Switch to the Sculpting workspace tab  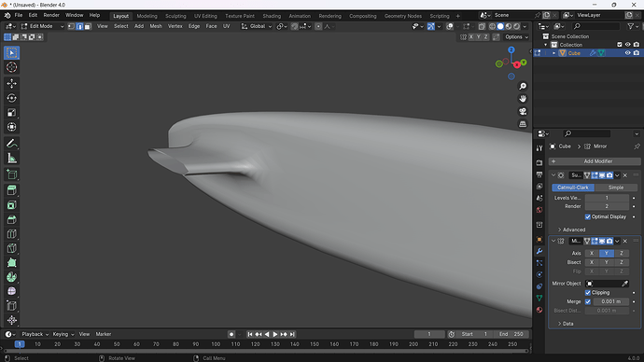pyautogui.click(x=175, y=16)
